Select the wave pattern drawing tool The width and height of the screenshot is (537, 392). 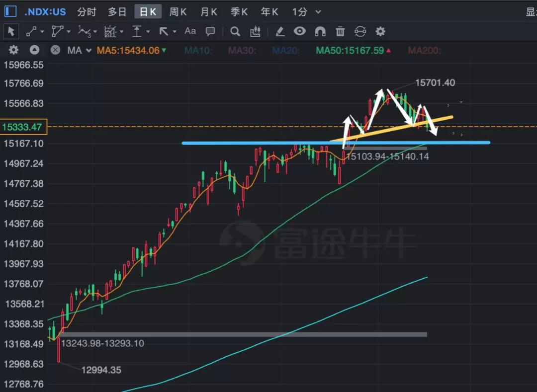coord(84,31)
